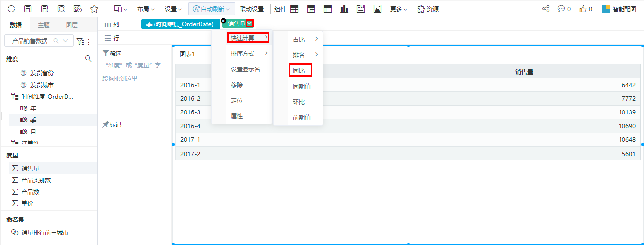Viewport: 644px width, 245px height.
Task: Click the field filter icon beside dataset selector
Action: (x=80, y=42)
